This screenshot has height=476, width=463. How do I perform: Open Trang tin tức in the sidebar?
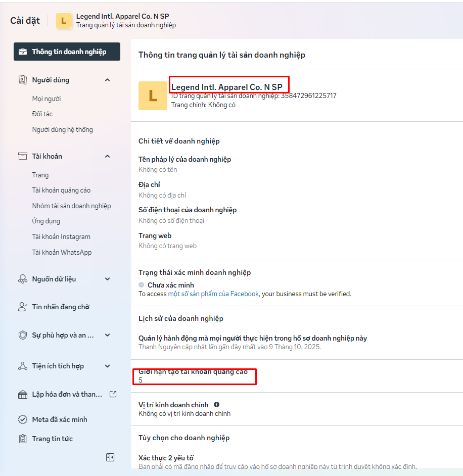pyautogui.click(x=52, y=439)
